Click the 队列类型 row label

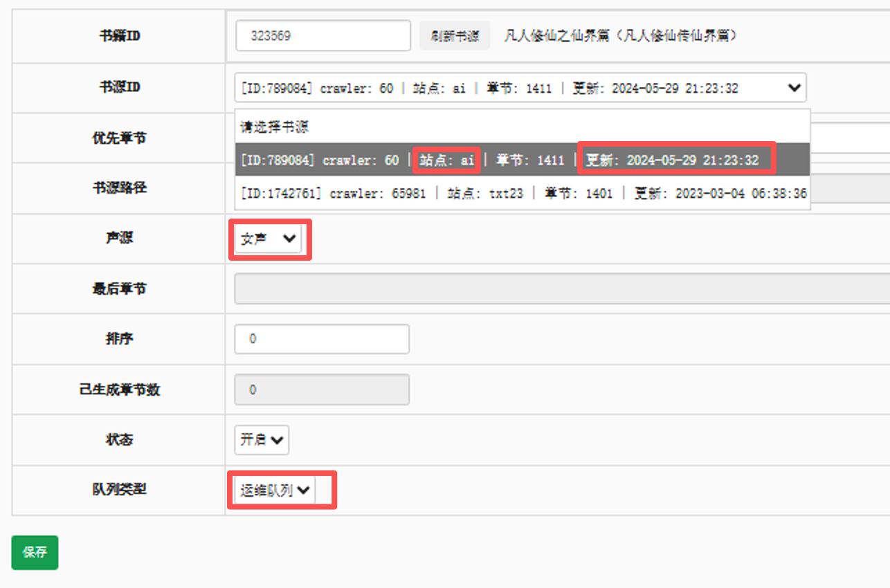coord(119,490)
